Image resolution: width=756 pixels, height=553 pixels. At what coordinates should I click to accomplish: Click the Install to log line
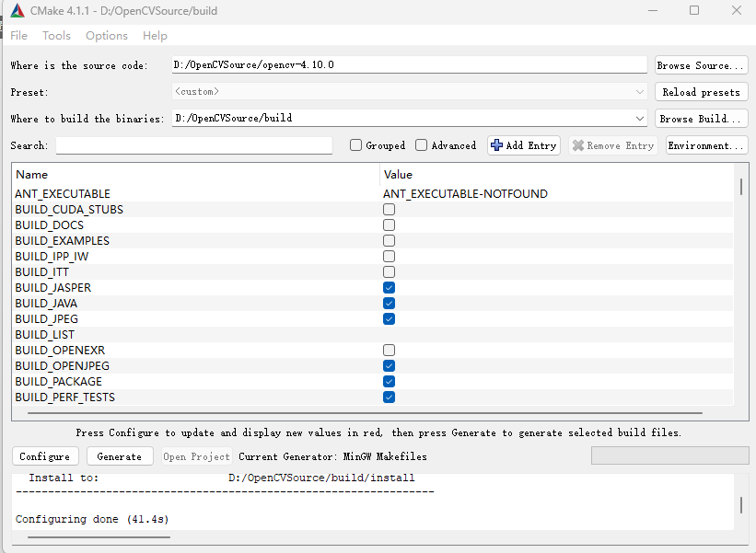pos(222,478)
